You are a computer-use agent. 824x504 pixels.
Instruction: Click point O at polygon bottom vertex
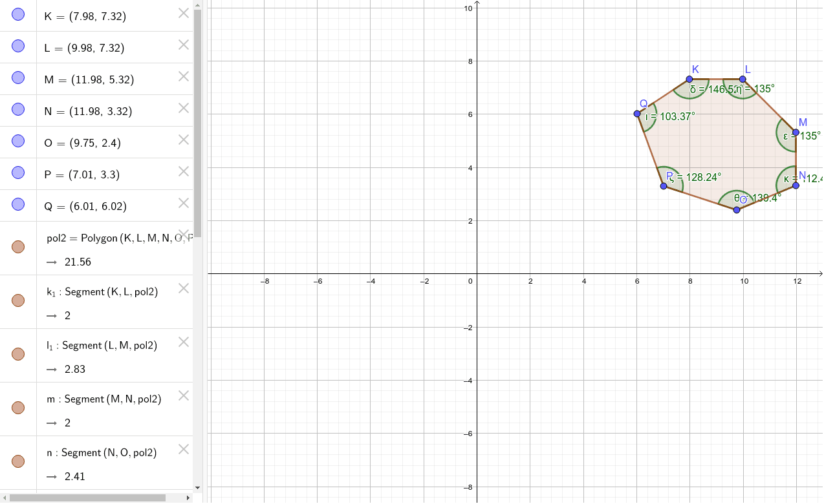pos(737,210)
